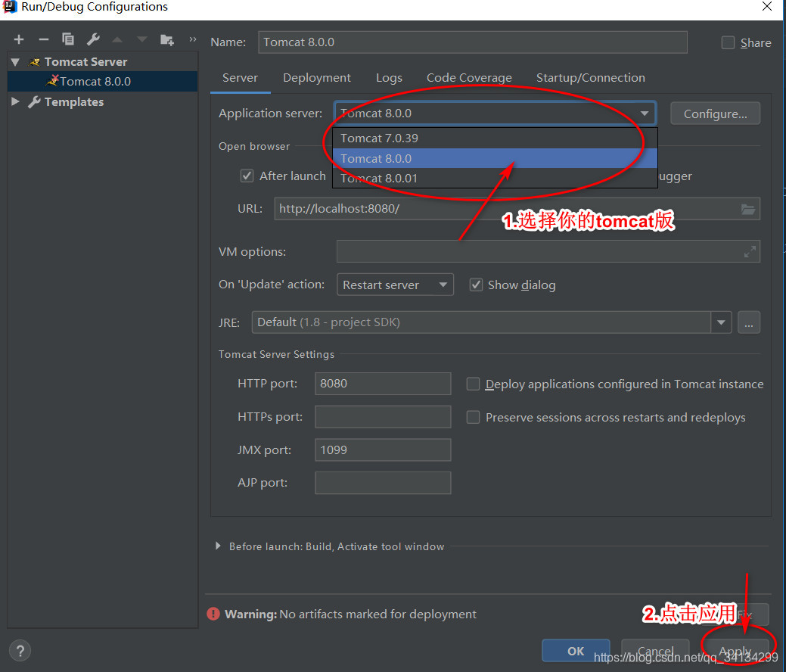Collapse the Tomcat Server tree node
The height and width of the screenshot is (672, 786).
[x=16, y=62]
